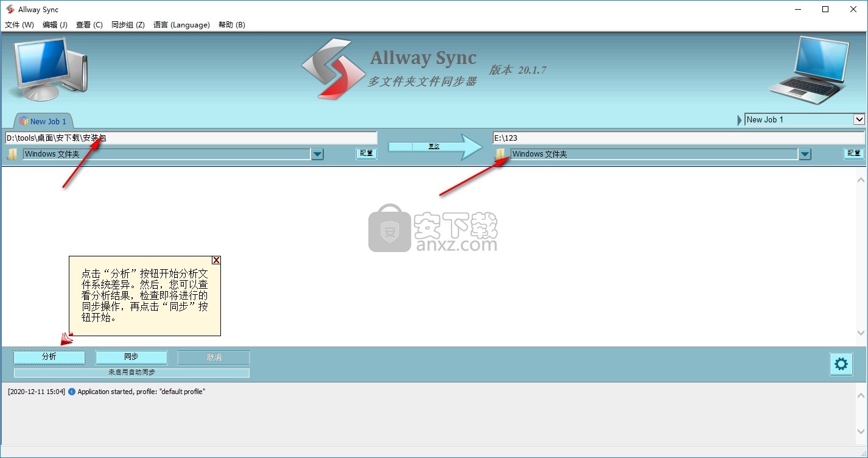Viewport: 868px width, 458px height.
Task: Click Allway Sync title bar app icon
Action: coord(10,9)
